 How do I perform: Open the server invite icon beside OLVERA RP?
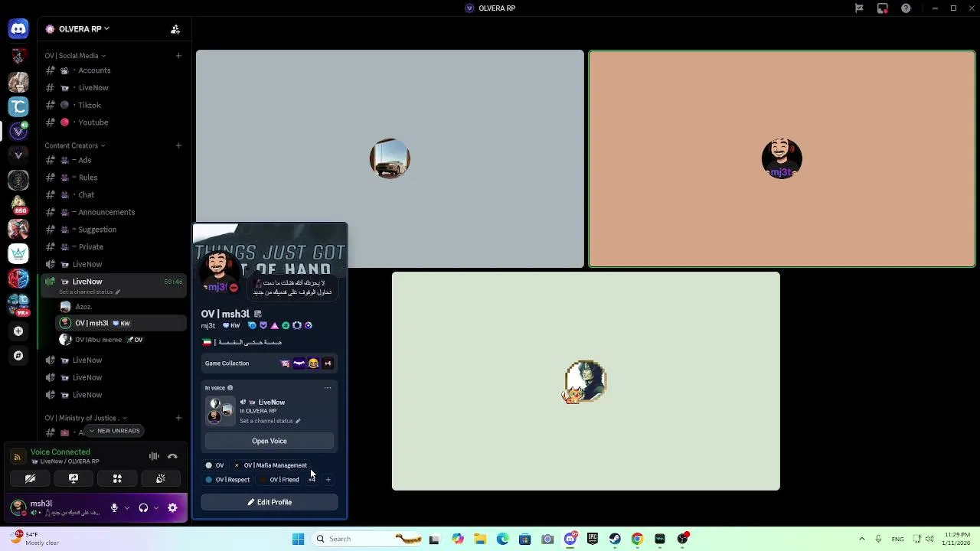tap(175, 29)
